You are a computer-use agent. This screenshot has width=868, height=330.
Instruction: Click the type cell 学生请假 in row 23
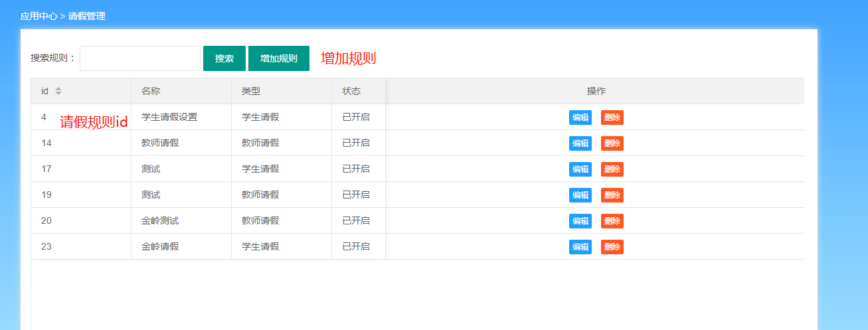pyautogui.click(x=282, y=246)
